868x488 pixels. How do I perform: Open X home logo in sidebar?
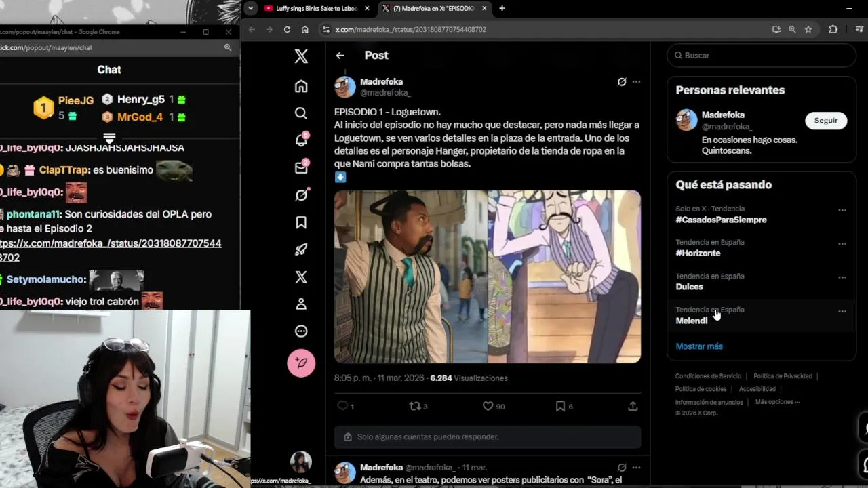pyautogui.click(x=301, y=56)
